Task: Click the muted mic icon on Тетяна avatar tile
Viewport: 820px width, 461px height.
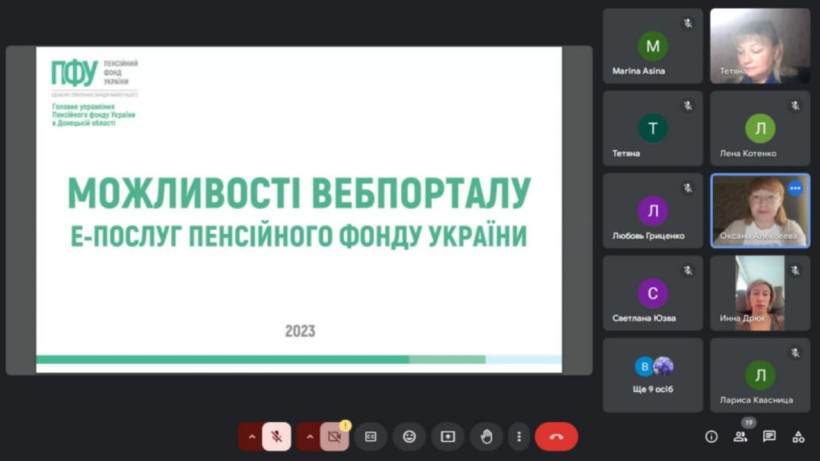Action: 688,106
